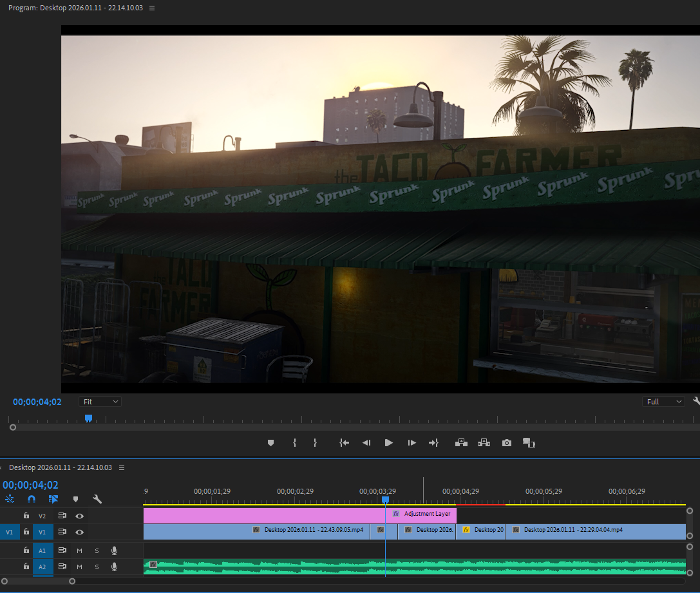Image resolution: width=700 pixels, height=593 pixels.
Task: Toggle Snap in timeline (magnet icon)
Action: click(32, 499)
